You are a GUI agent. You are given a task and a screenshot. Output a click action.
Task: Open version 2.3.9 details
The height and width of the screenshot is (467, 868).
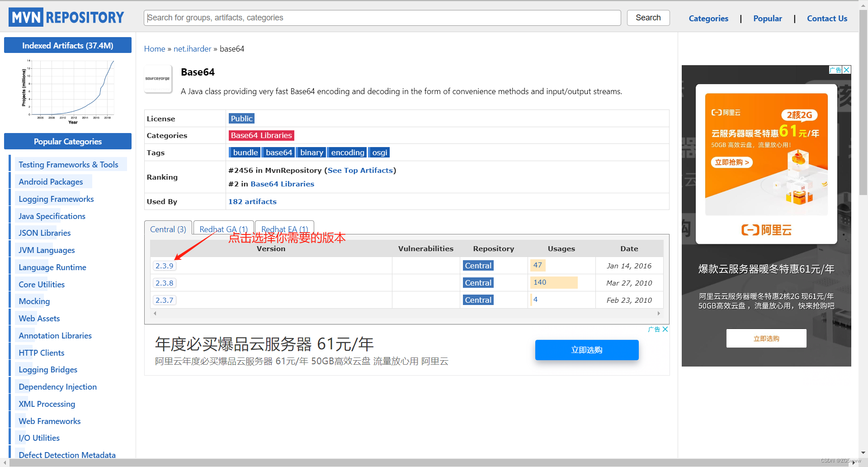[165, 266]
